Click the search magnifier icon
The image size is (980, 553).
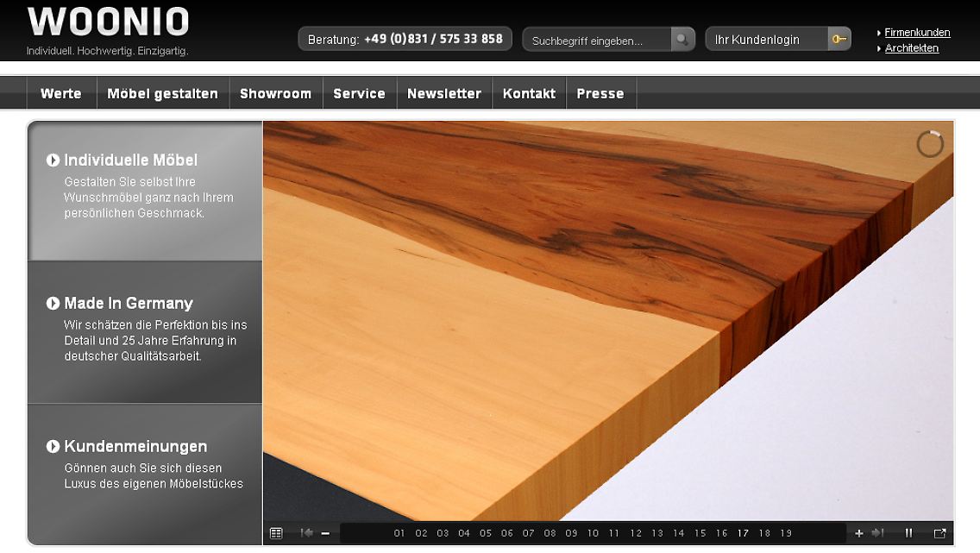(x=682, y=40)
